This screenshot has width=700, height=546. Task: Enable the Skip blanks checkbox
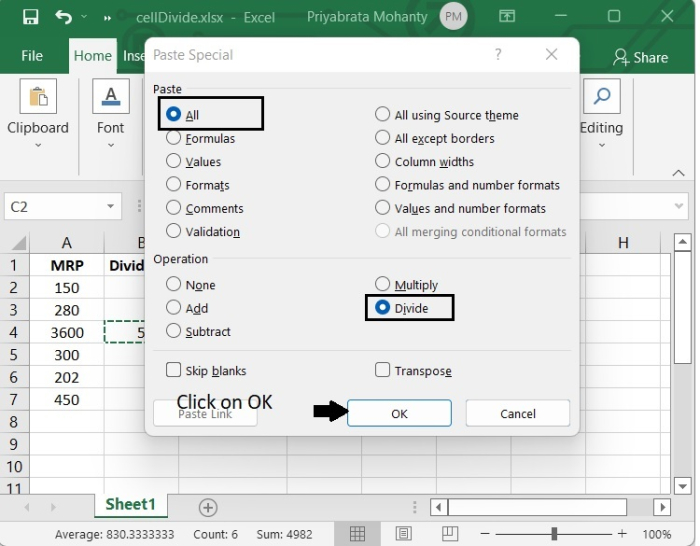(x=173, y=370)
